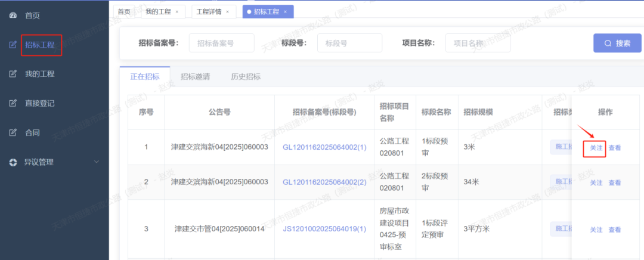
Task: Open link JS1201002025064019(1)
Action: pyautogui.click(x=324, y=229)
